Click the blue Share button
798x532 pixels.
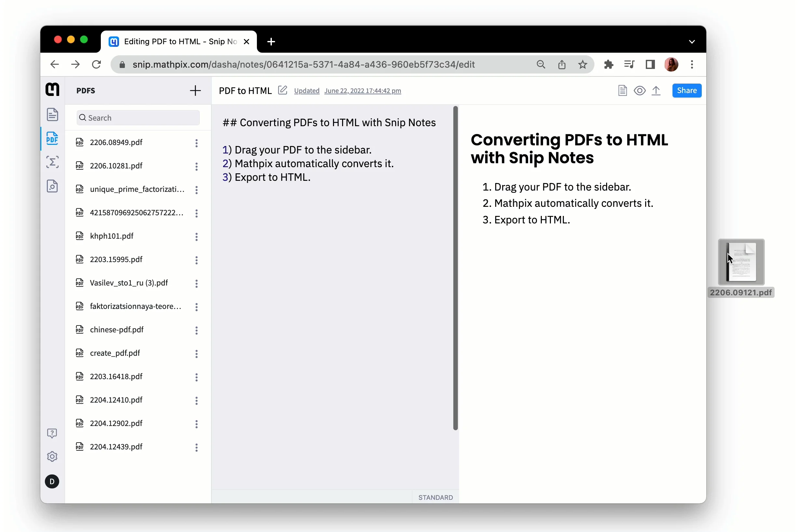click(686, 91)
